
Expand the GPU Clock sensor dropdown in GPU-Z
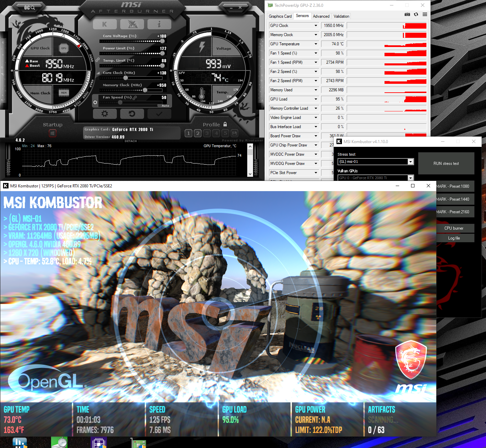tap(316, 26)
